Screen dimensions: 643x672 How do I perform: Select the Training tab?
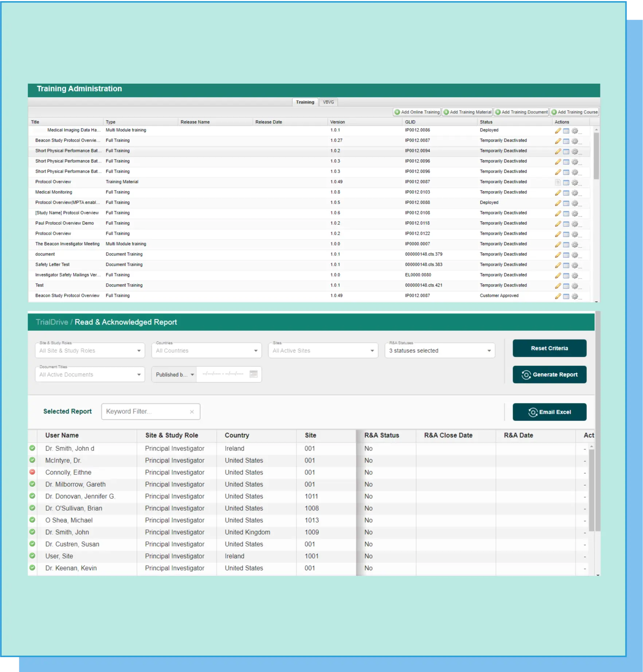[x=305, y=102]
